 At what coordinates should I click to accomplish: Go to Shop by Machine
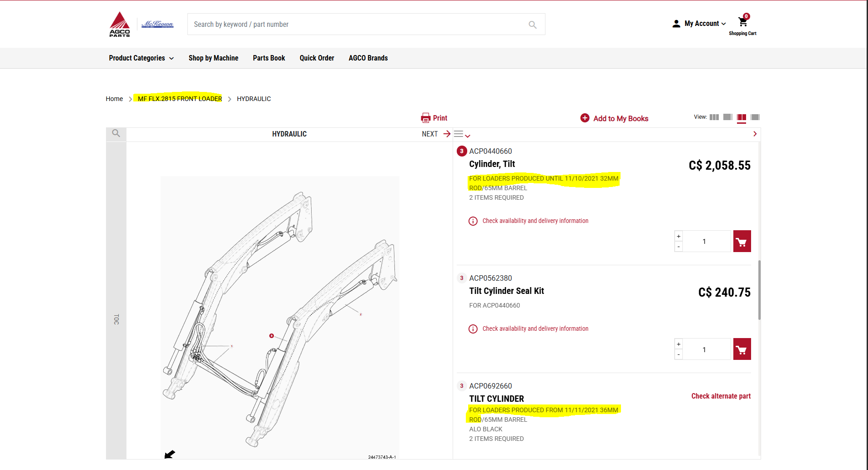pos(213,58)
